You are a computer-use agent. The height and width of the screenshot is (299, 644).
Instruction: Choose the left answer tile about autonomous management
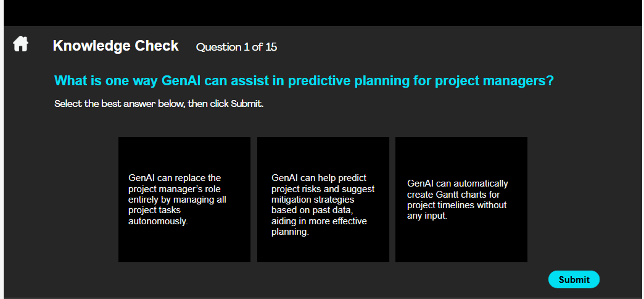(184, 200)
